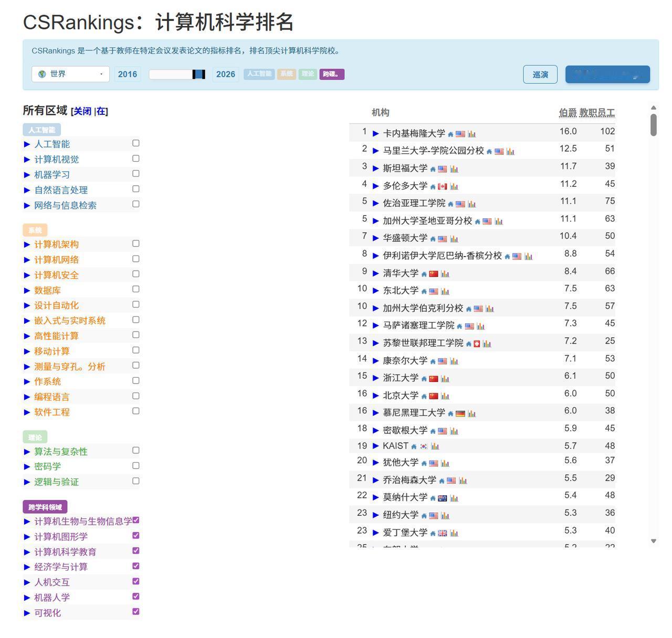
Task: Click the home icon for 康奈尔大学
Action: click(x=433, y=361)
